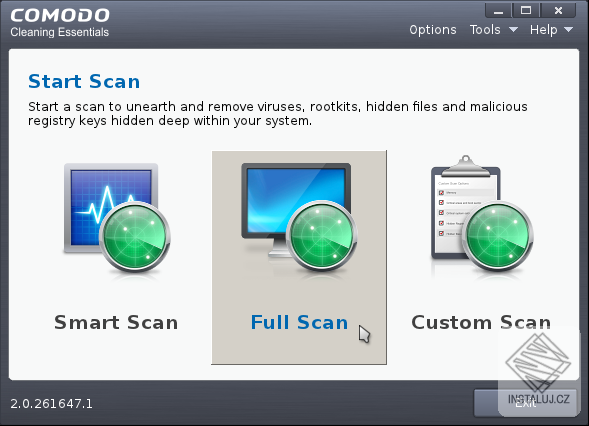The height and width of the screenshot is (426, 589).
Task: Close the Comodo Cleaning Essentials window
Action: 558,11
